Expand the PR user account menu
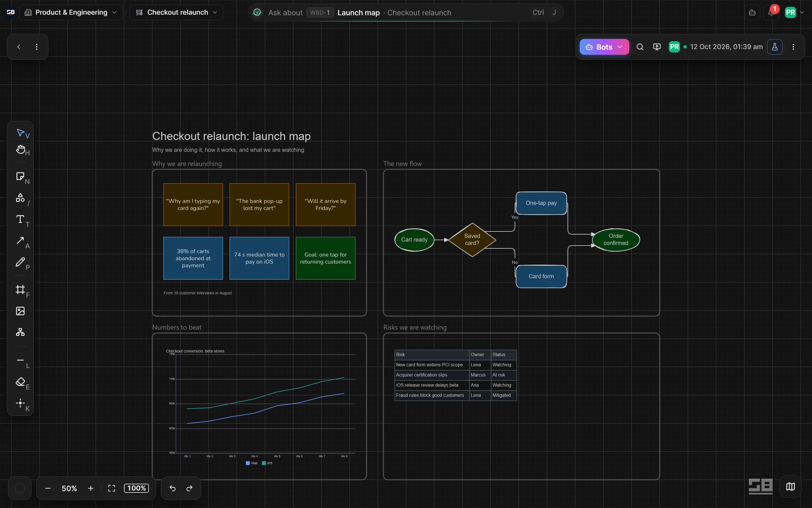 coord(795,12)
